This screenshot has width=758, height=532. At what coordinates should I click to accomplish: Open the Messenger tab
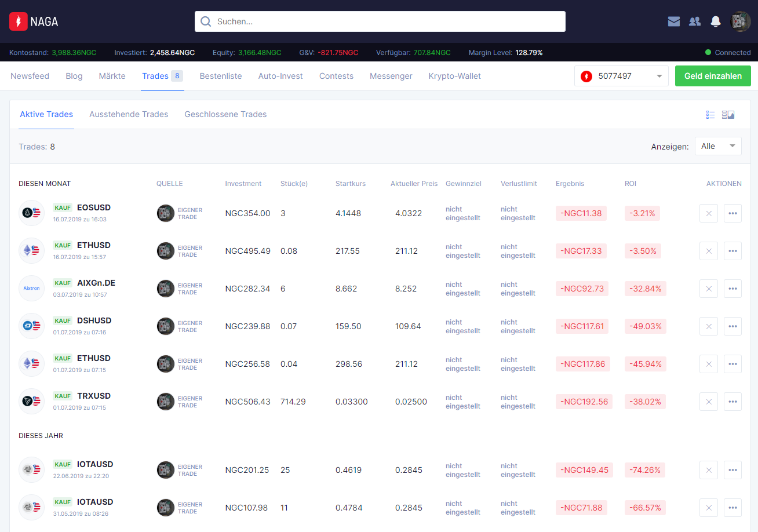pyautogui.click(x=391, y=76)
